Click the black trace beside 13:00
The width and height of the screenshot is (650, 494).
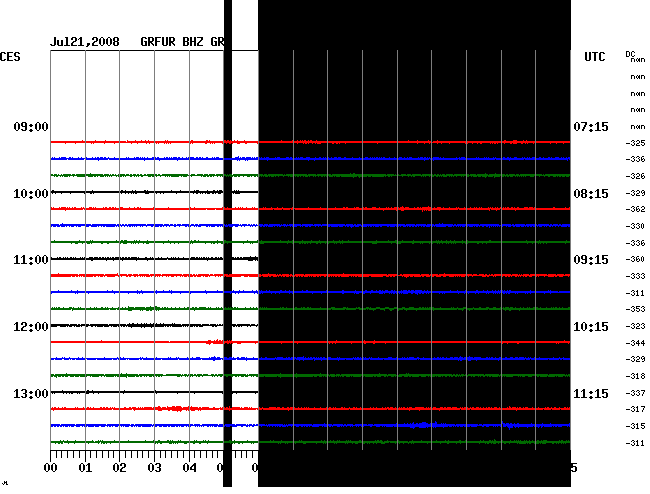tap(154, 392)
